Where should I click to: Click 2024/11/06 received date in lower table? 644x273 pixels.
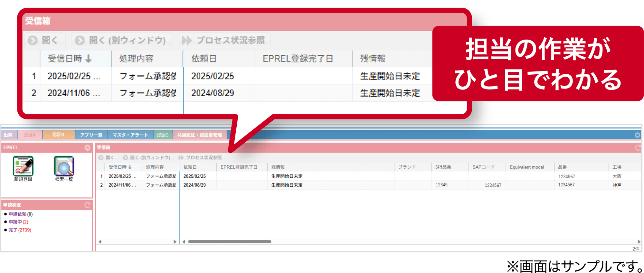(x=122, y=185)
